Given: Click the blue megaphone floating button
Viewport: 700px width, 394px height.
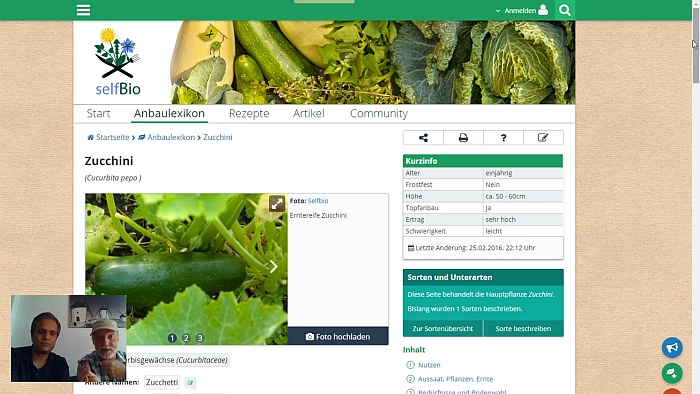Looking at the screenshot, I should pyautogui.click(x=672, y=347).
